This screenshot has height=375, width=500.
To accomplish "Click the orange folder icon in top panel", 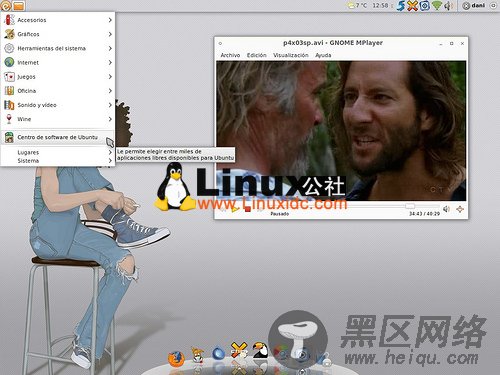I will [x=19, y=5].
